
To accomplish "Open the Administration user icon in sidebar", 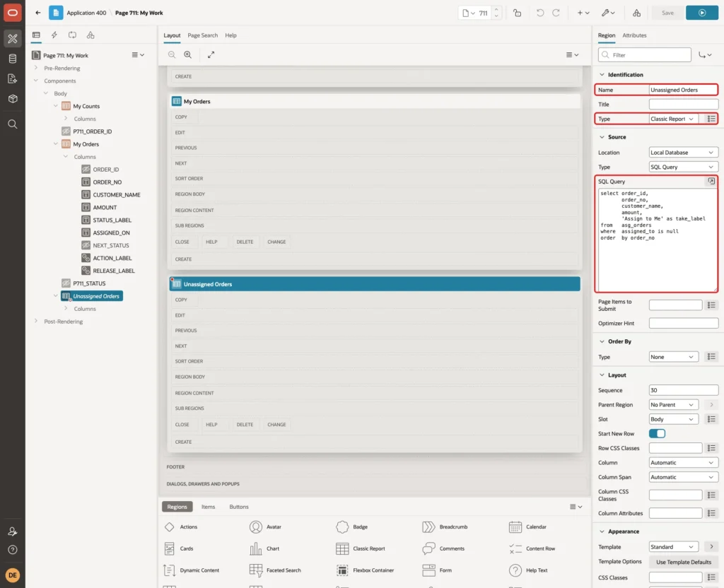I will [x=13, y=531].
